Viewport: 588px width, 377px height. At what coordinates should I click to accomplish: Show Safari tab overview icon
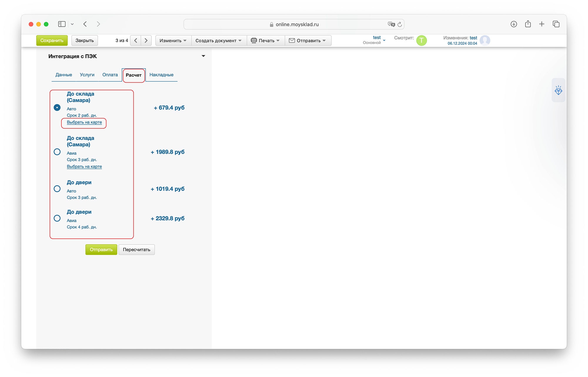[556, 24]
